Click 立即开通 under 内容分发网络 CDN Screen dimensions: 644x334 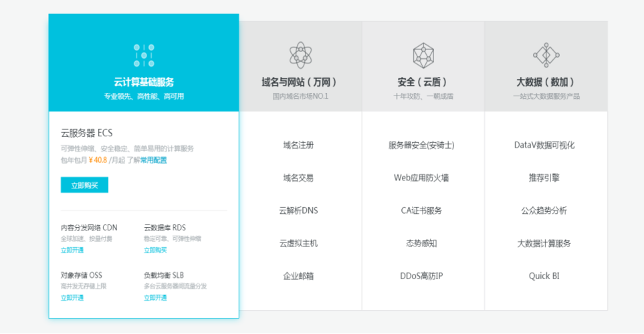click(72, 251)
